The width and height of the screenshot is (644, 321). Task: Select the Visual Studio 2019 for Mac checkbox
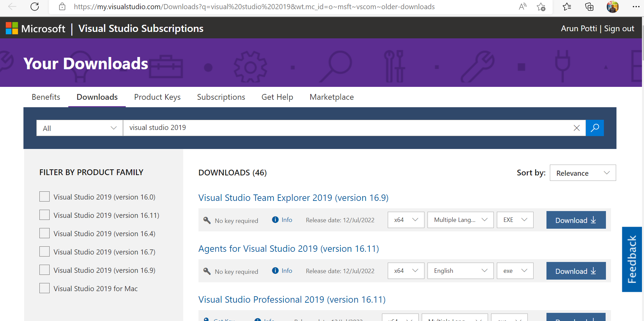click(44, 288)
